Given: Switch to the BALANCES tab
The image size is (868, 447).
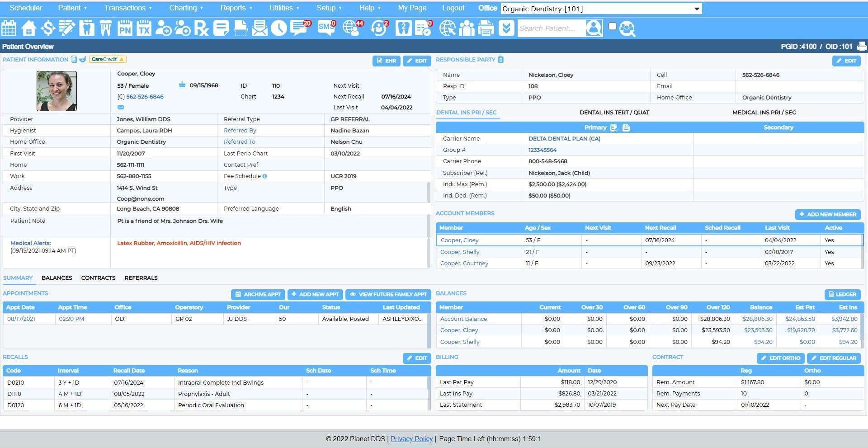Looking at the screenshot, I should click(x=57, y=278).
